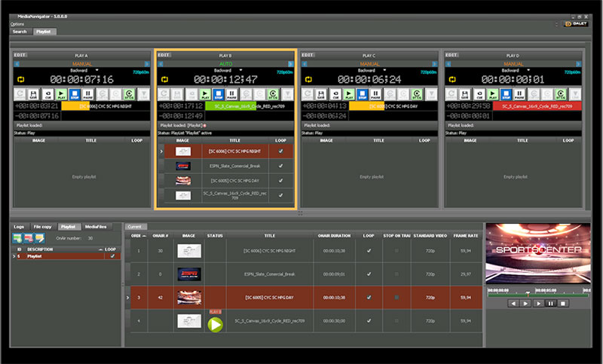Click the preview stop button

pyautogui.click(x=563, y=303)
